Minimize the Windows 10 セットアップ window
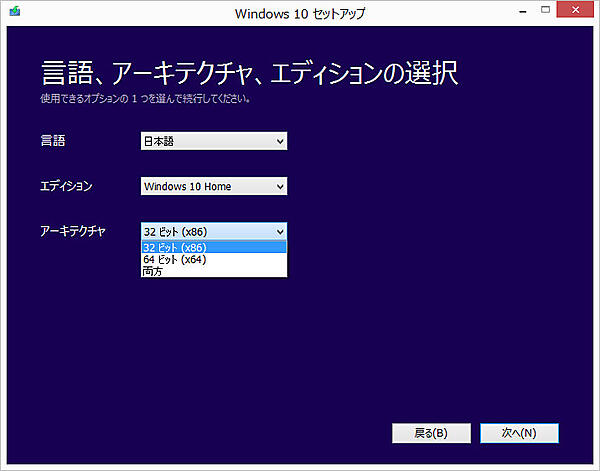600x471 pixels. [x=523, y=11]
